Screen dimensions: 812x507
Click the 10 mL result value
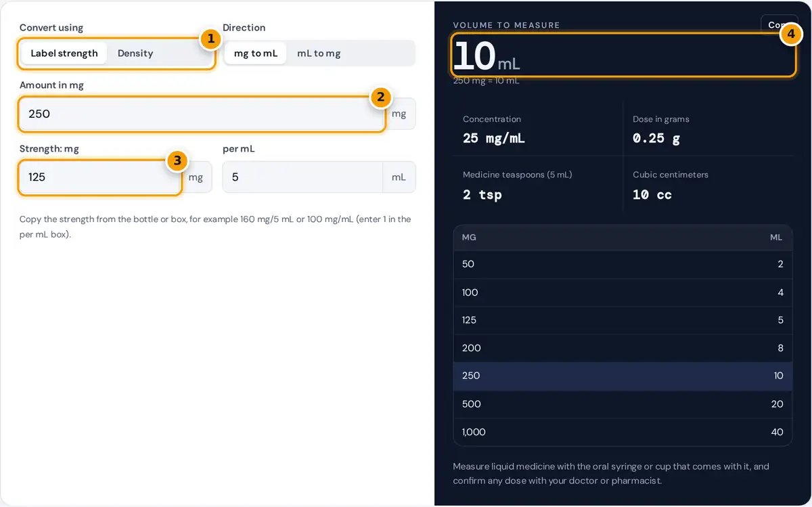pos(487,56)
